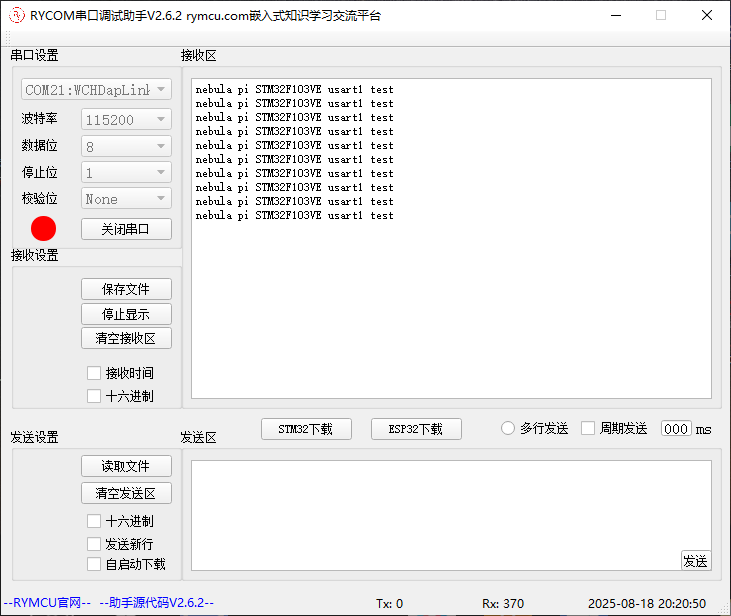Open the parity dropdown showing None
This screenshot has width=731, height=616.
(x=126, y=199)
